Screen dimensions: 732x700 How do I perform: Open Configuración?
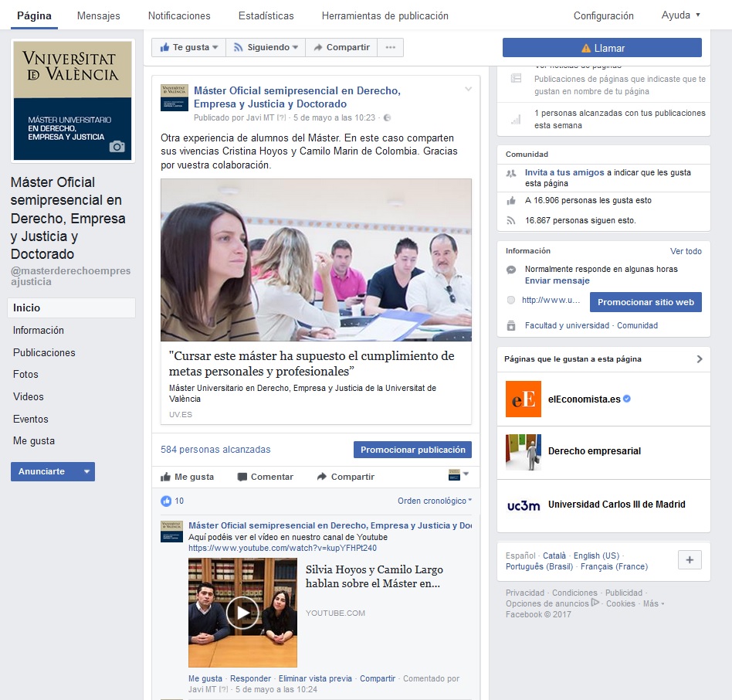coord(604,16)
